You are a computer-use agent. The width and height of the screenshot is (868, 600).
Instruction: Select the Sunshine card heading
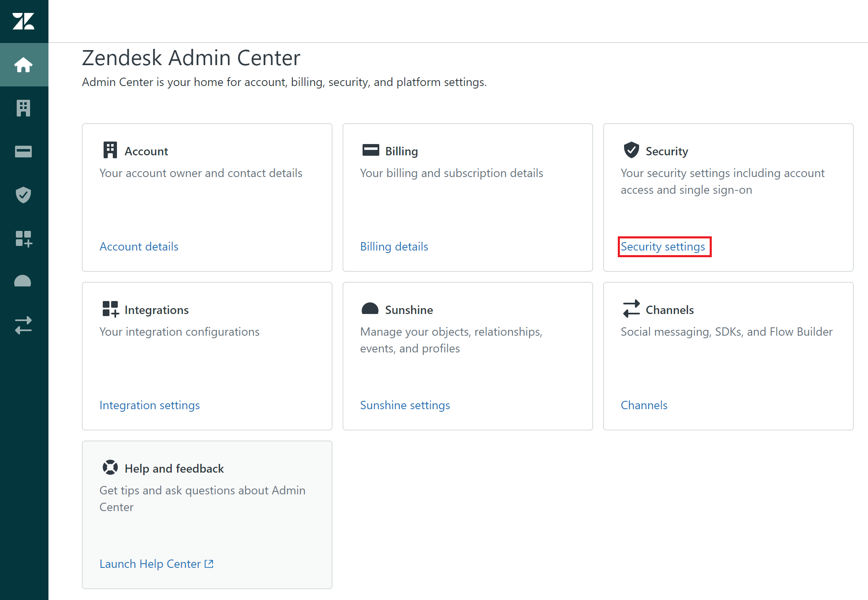point(409,310)
